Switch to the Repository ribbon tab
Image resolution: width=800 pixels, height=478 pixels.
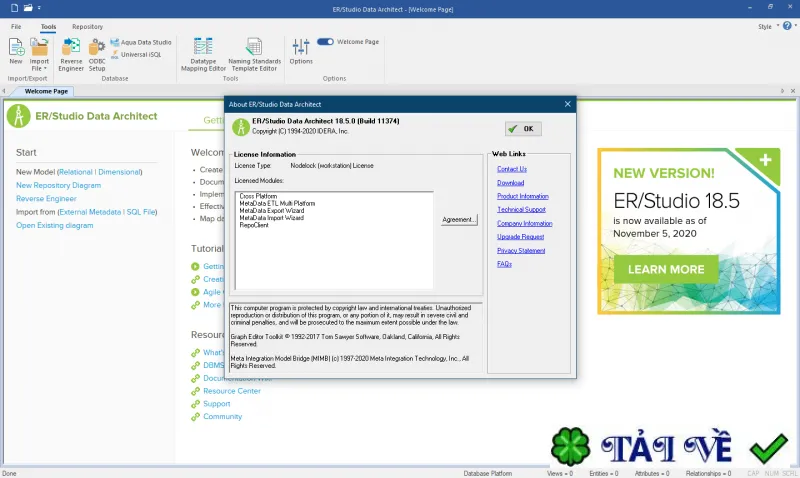coord(87,27)
